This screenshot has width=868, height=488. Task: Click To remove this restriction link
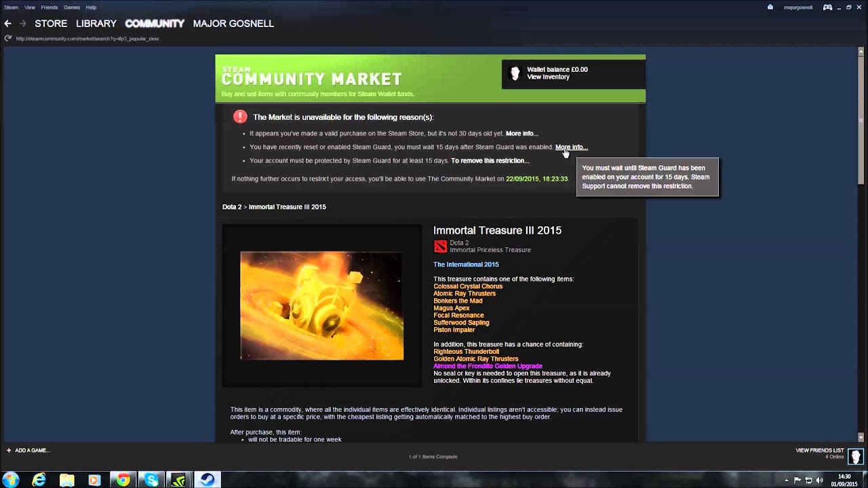490,161
